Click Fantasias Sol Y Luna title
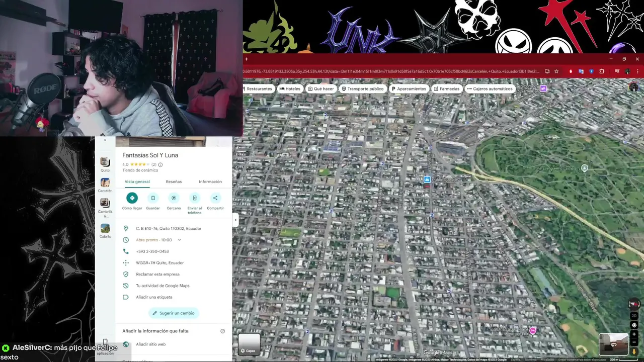 pyautogui.click(x=150, y=155)
